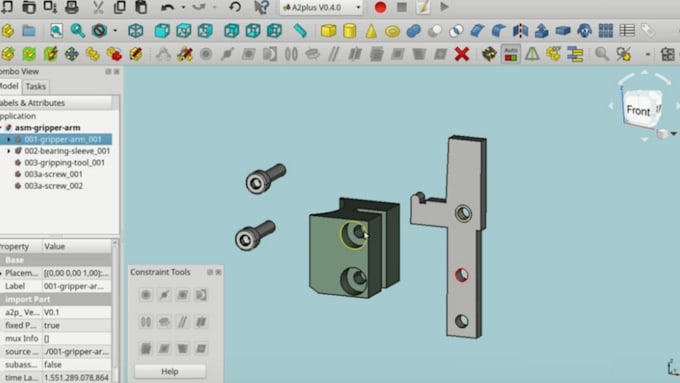The height and width of the screenshot is (383, 680).
Task: Click the a2p_Ve... value V0.1
Action: [x=76, y=312]
